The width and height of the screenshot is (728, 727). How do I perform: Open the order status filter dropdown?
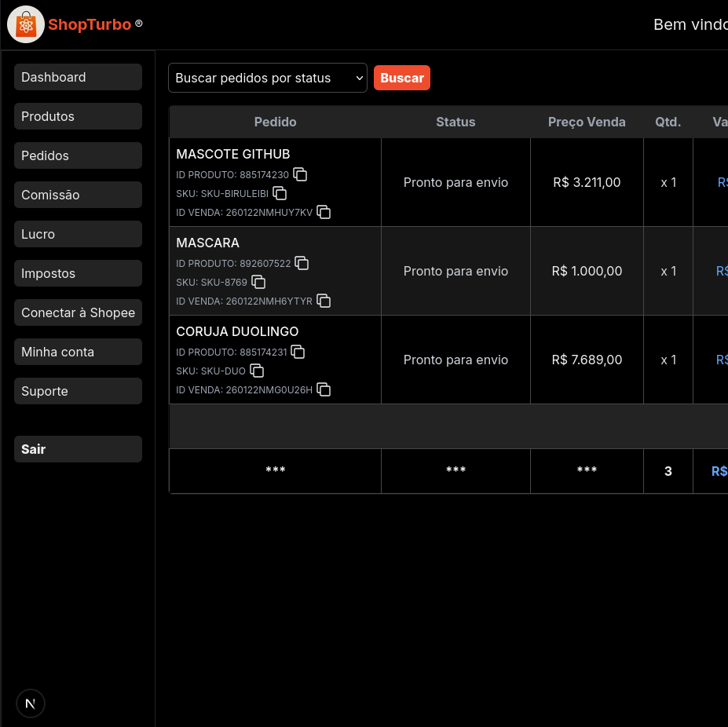268,78
